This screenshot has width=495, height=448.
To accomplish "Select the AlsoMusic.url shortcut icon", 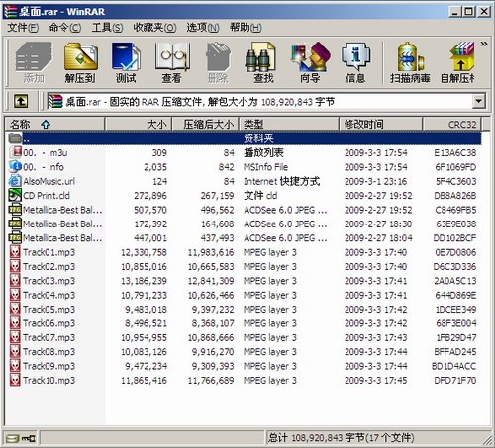I will click(x=15, y=181).
